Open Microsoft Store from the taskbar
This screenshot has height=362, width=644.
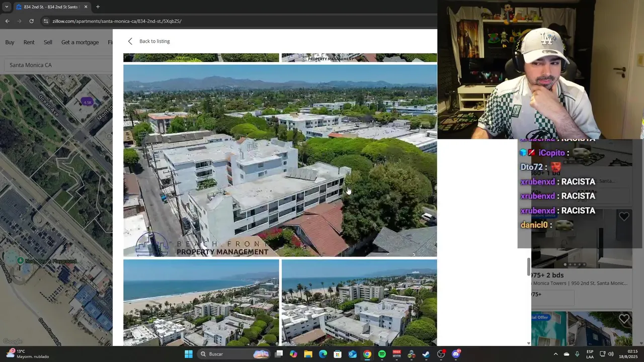(338, 354)
